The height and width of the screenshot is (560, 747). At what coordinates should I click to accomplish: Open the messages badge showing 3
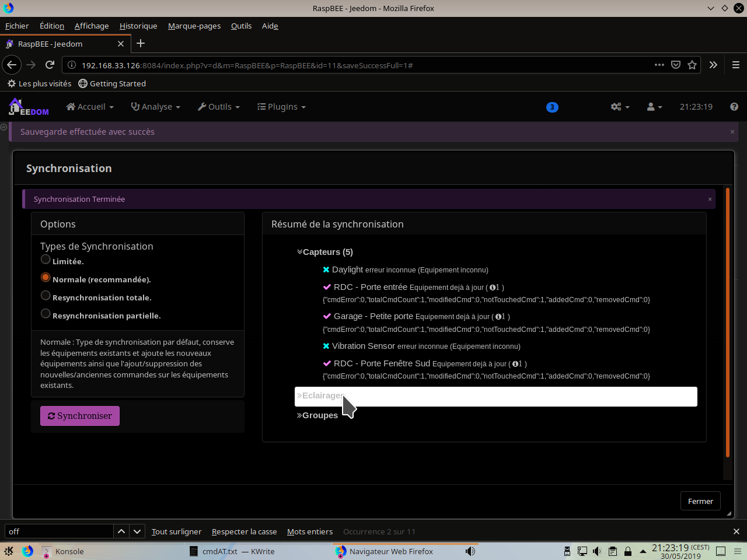point(552,107)
